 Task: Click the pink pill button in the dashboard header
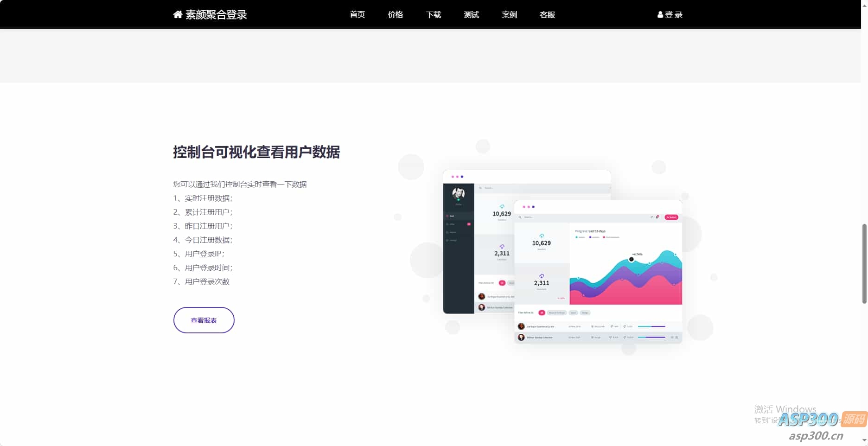(671, 217)
